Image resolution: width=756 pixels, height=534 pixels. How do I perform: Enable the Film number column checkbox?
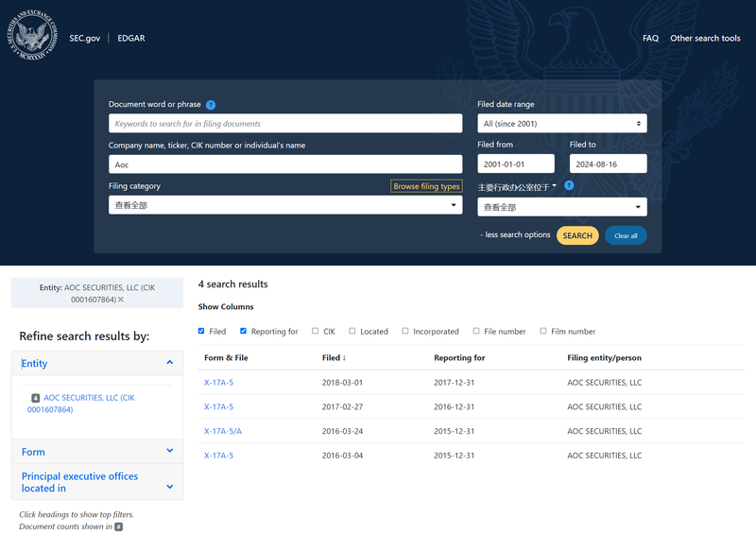(542, 331)
